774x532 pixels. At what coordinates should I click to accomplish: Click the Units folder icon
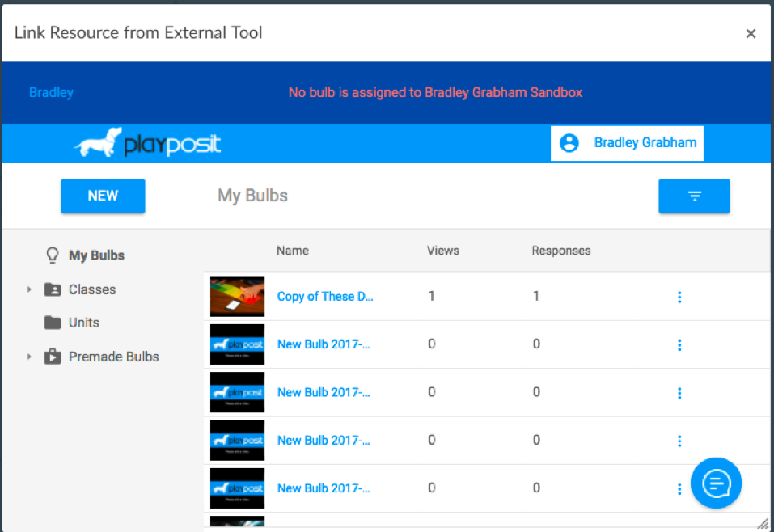coord(51,323)
